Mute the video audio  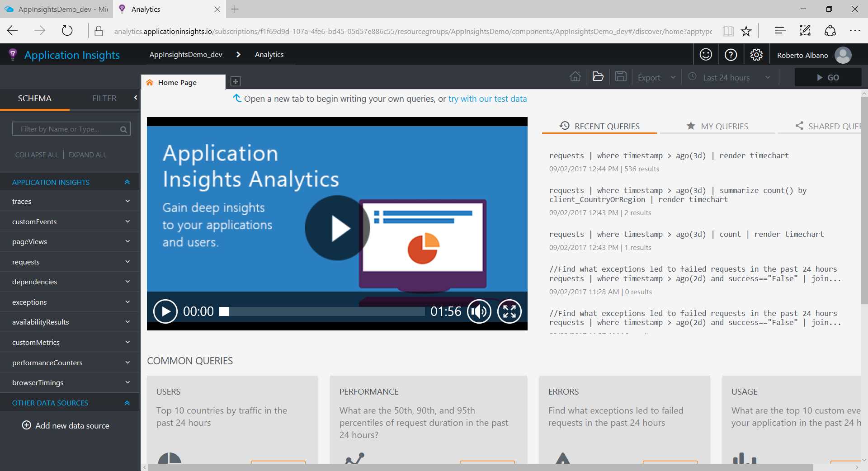tap(479, 311)
